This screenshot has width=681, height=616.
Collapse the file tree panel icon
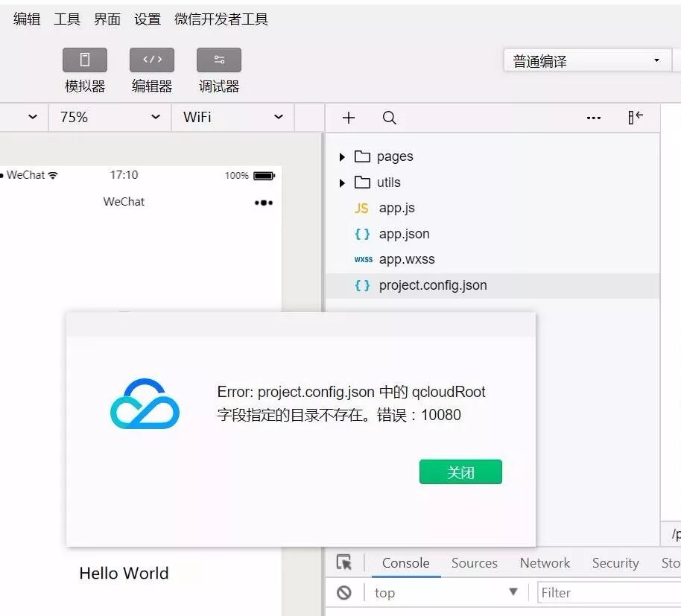(x=636, y=117)
